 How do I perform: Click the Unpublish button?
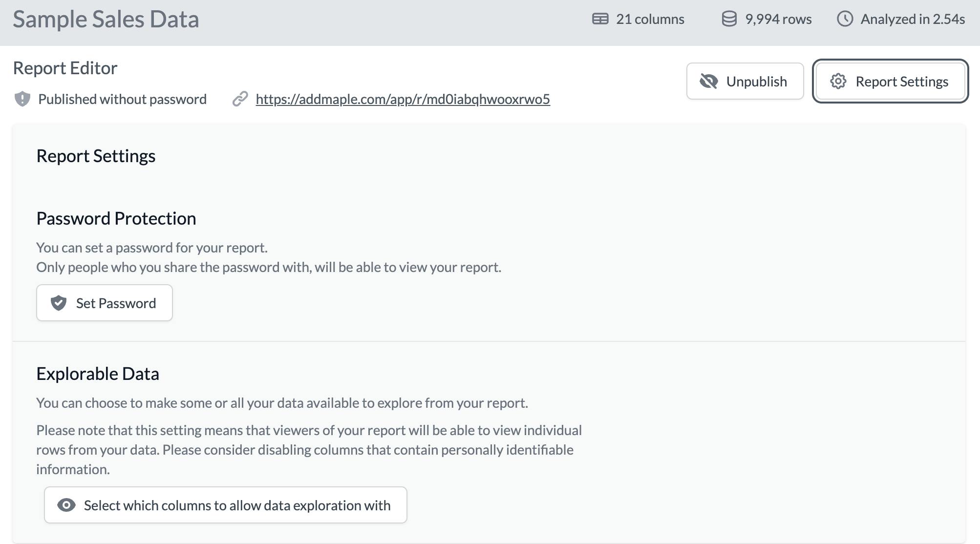[745, 81]
